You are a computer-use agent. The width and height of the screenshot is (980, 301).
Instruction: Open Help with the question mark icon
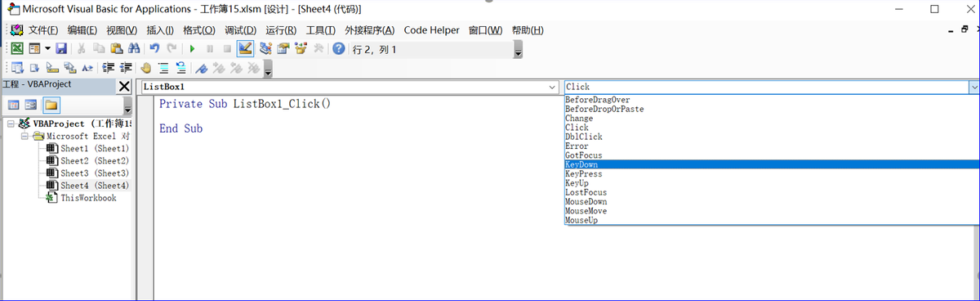pyautogui.click(x=339, y=49)
